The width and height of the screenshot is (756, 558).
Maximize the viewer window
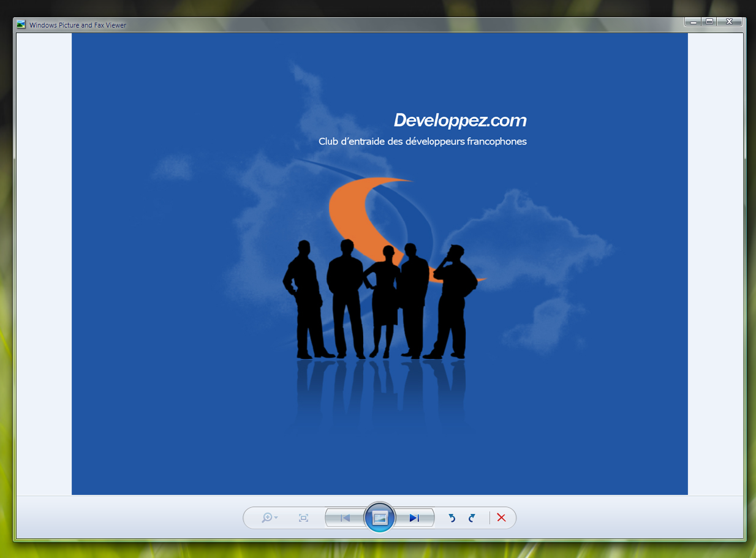pyautogui.click(x=709, y=22)
